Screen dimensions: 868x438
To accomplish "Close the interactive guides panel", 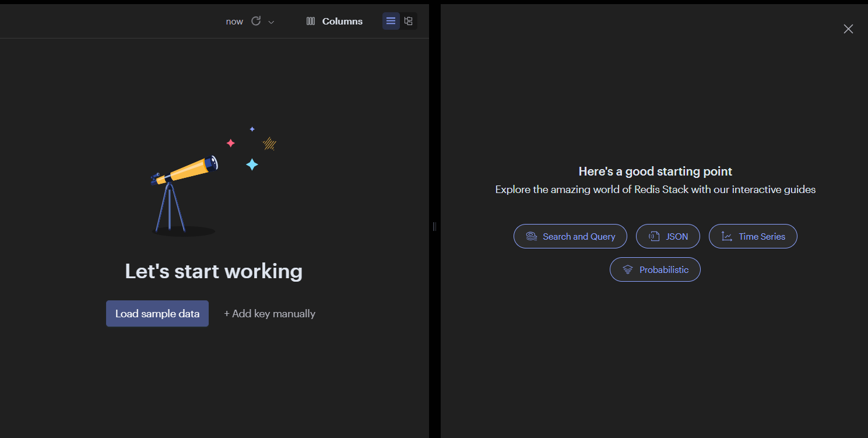I will 848,29.
